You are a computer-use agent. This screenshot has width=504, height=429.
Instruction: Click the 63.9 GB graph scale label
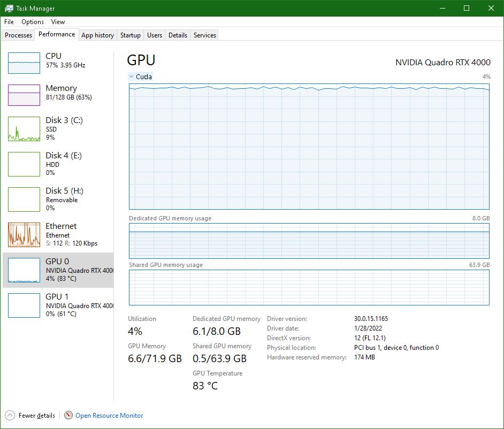479,265
